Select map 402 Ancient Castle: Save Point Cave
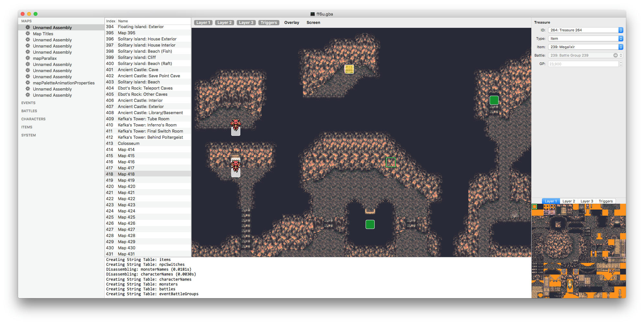 click(148, 76)
